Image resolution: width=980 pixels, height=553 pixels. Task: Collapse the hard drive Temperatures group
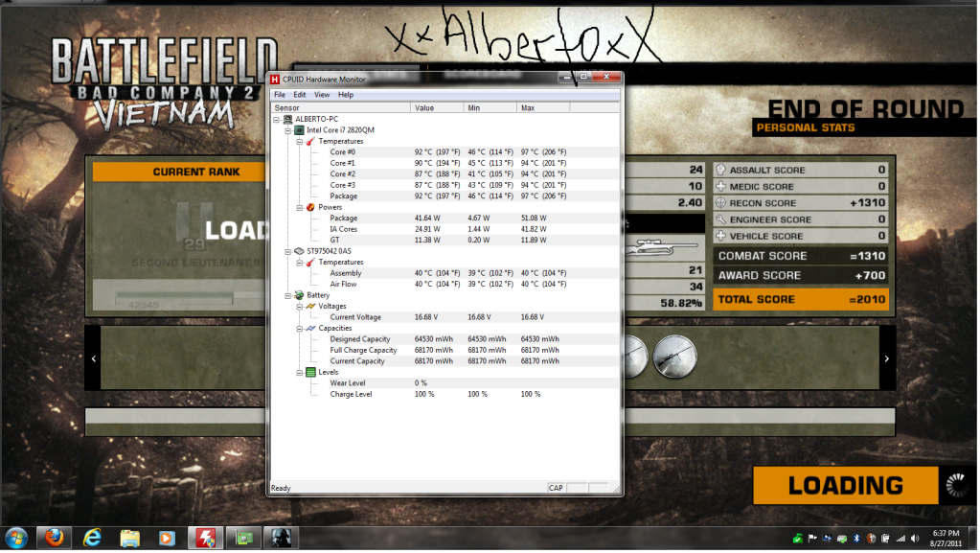300,263
